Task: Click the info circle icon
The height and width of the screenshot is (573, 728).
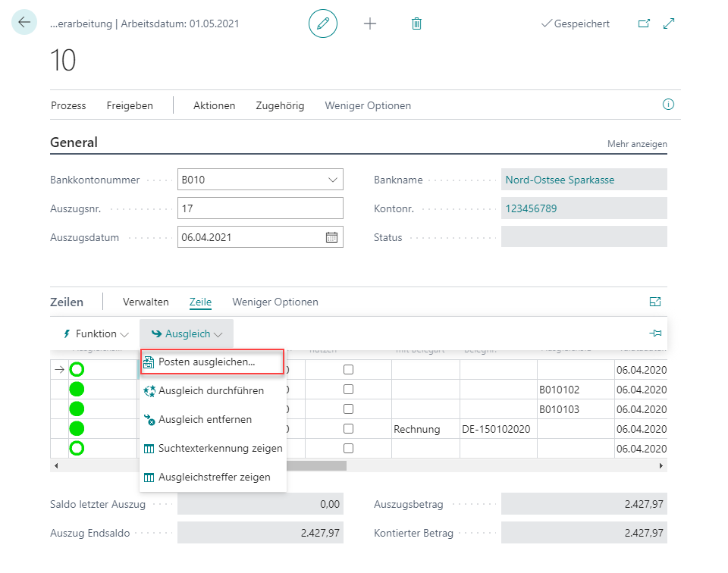Action: tap(668, 105)
